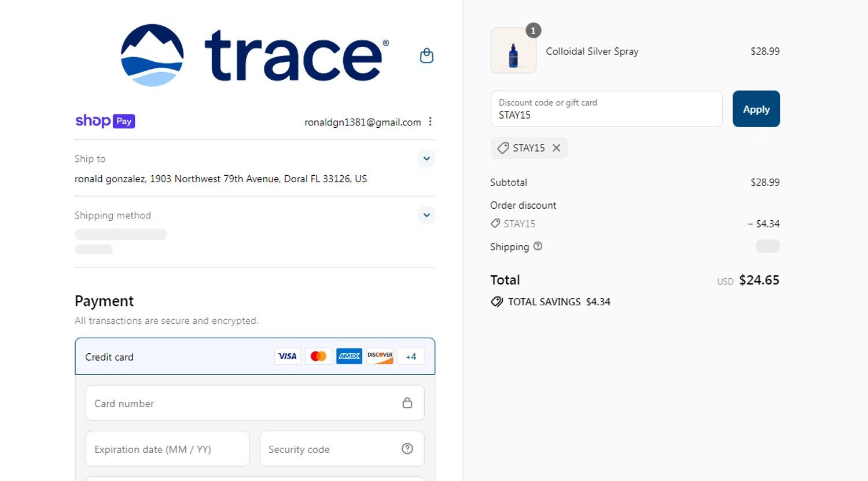Click the TOTAL SAVINGS $4.34 text

(x=559, y=302)
